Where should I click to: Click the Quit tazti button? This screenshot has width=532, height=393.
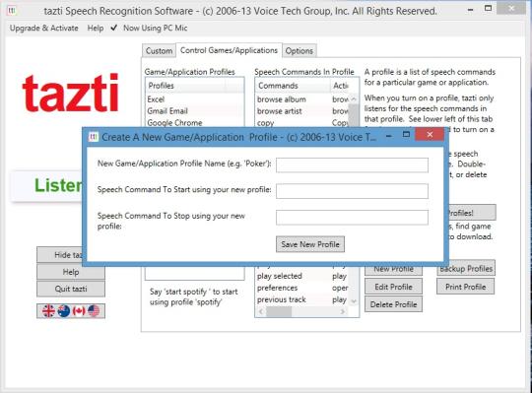click(71, 289)
